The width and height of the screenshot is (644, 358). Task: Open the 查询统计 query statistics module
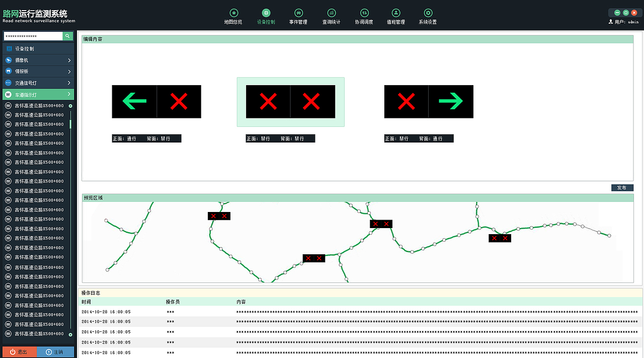pos(332,17)
